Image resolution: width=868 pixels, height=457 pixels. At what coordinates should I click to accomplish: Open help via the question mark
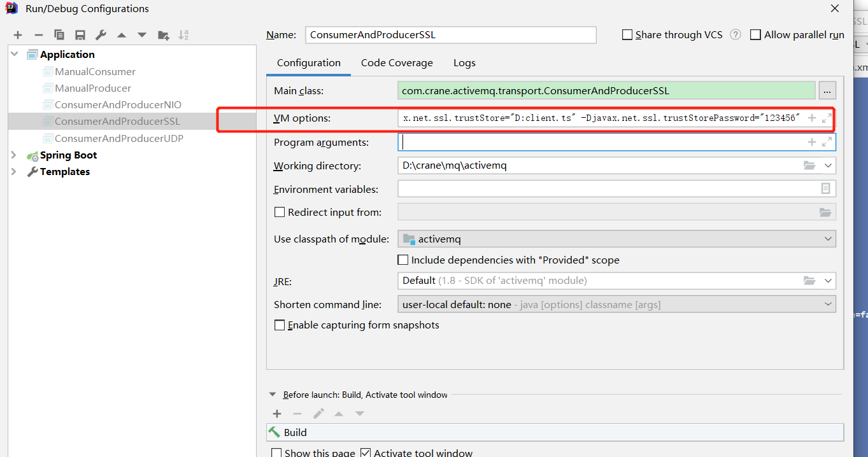[x=735, y=34]
